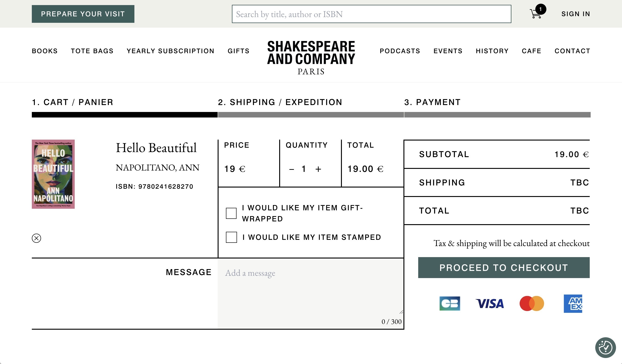Viewport: 622px width, 364px height.
Task: Enable the gift-wrapped item checkbox
Action: tap(231, 213)
